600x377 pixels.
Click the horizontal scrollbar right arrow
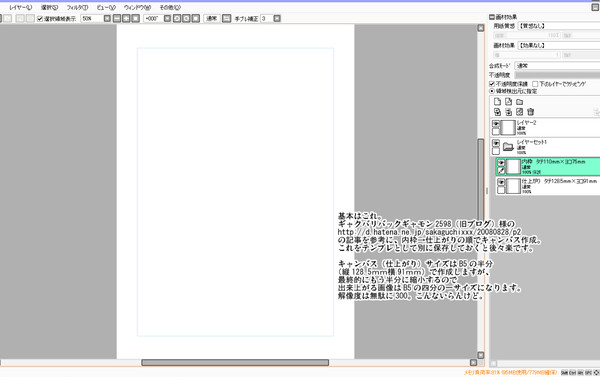point(473,362)
